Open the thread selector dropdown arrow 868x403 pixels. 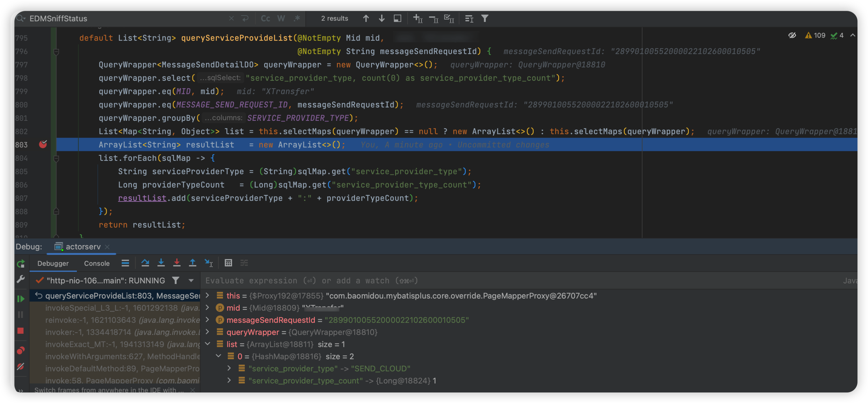191,280
